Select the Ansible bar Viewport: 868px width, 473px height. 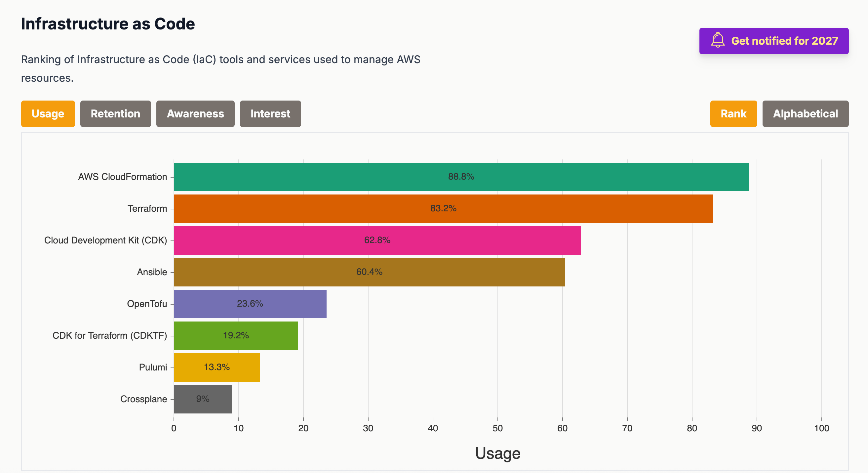click(367, 272)
